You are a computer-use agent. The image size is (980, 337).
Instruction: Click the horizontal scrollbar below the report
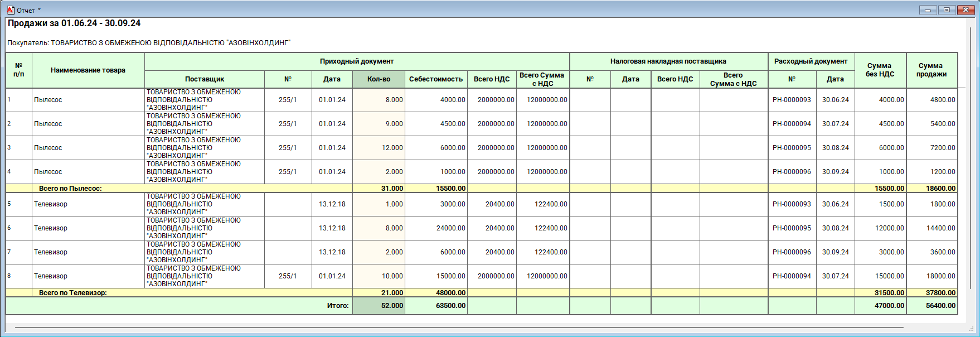(x=458, y=328)
